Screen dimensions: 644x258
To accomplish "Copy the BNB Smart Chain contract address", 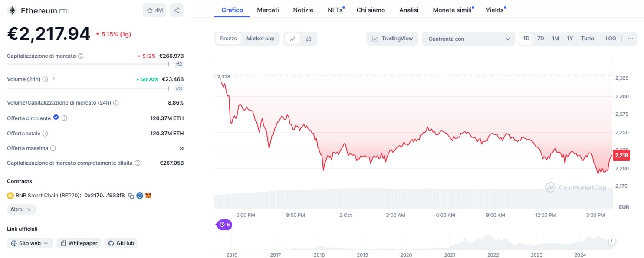I will (x=131, y=196).
